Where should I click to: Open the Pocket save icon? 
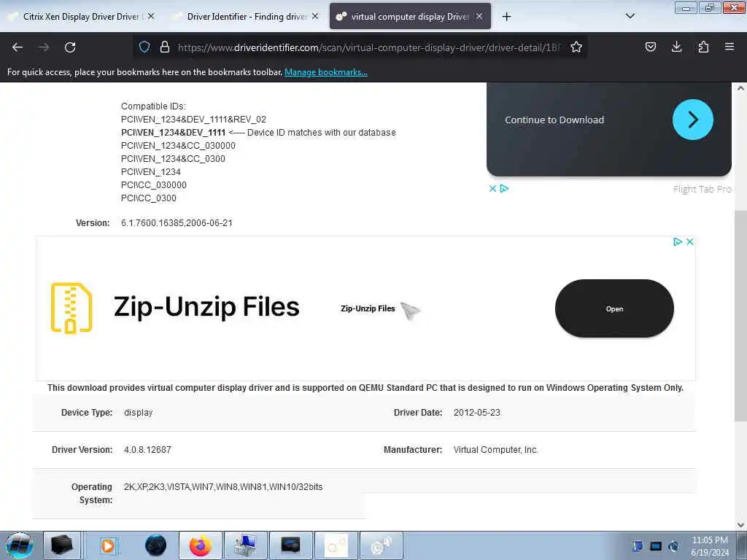(x=650, y=47)
